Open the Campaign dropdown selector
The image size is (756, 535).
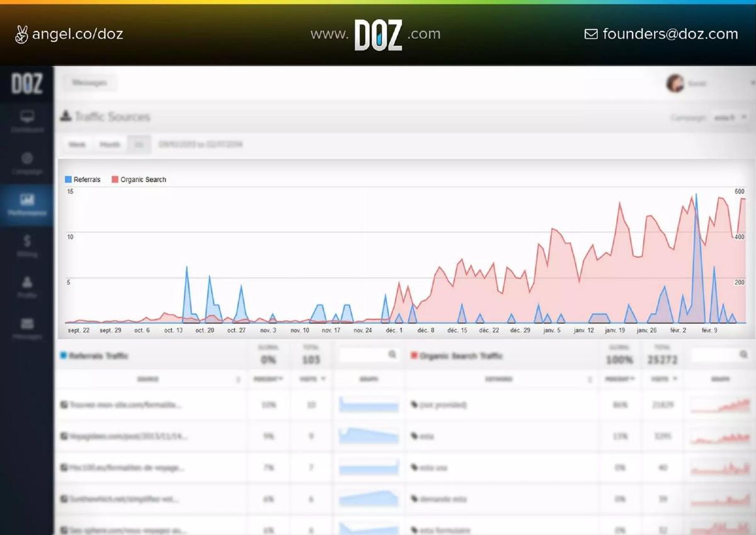(x=730, y=117)
